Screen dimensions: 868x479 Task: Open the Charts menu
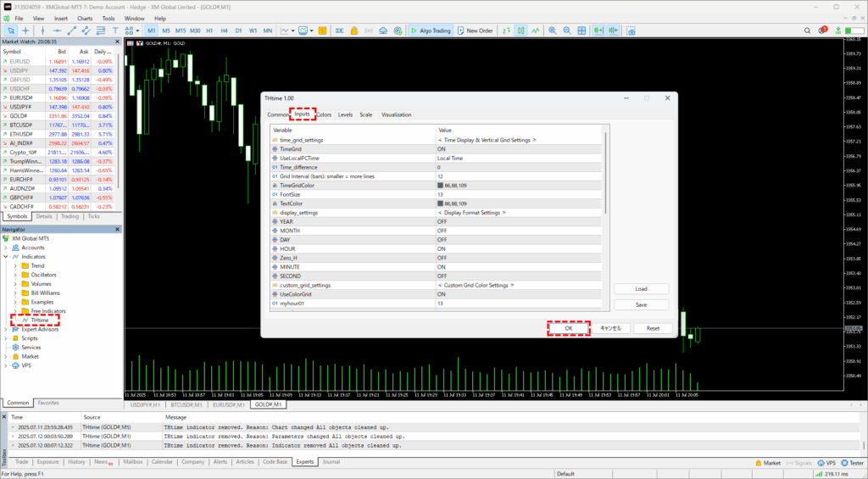point(85,19)
